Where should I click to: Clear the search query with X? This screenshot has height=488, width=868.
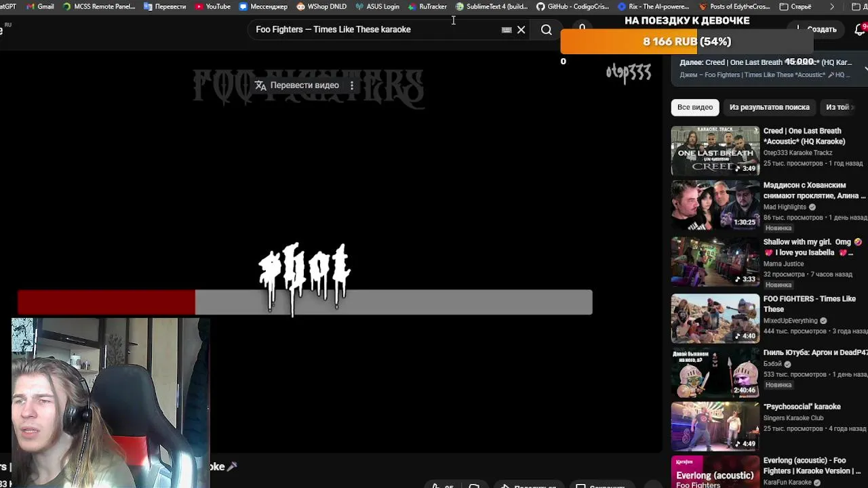pos(521,30)
